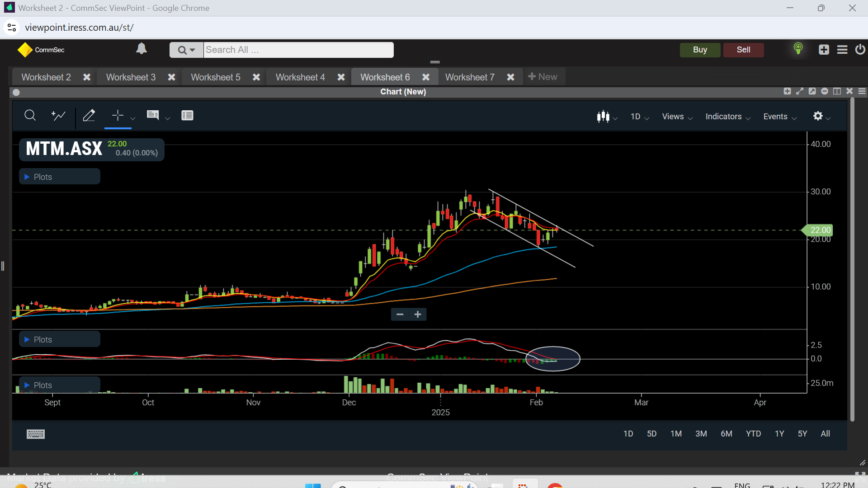Click the Sell button
Viewport: 868px width, 488px height.
(743, 50)
